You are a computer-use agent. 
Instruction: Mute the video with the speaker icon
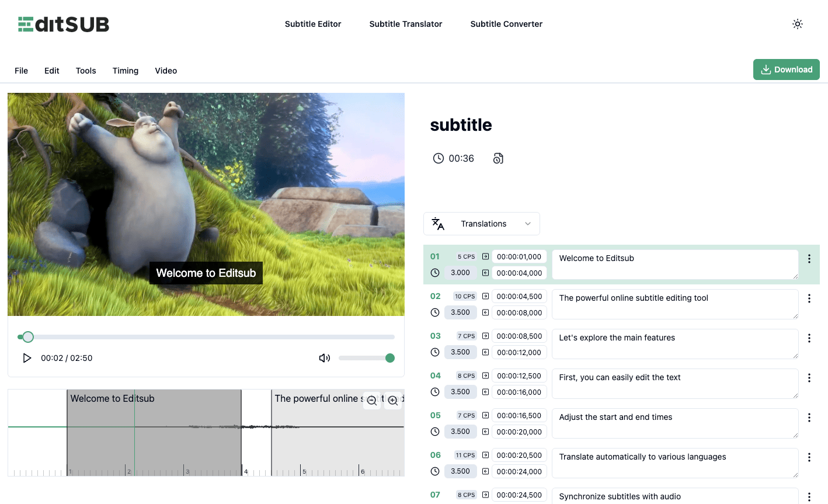[324, 358]
